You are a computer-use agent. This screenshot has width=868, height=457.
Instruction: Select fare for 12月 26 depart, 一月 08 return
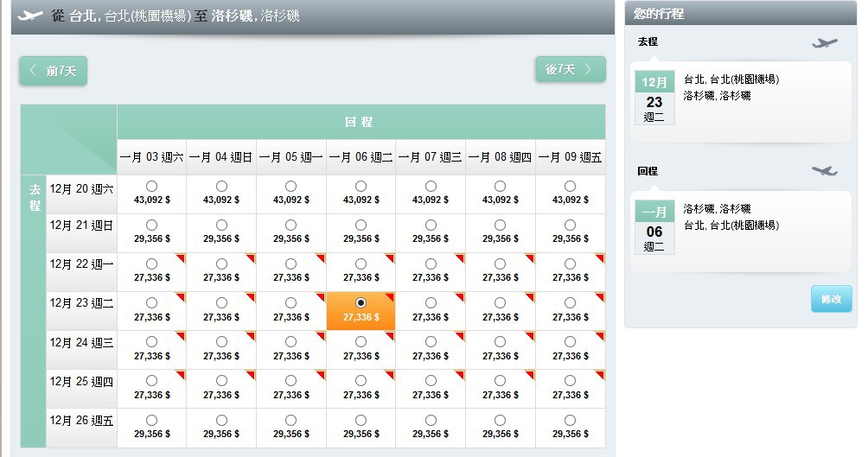(500, 421)
